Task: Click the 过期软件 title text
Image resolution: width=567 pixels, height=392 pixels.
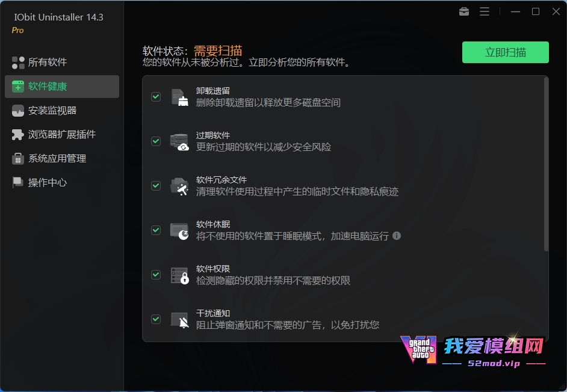Action: pyautogui.click(x=213, y=135)
